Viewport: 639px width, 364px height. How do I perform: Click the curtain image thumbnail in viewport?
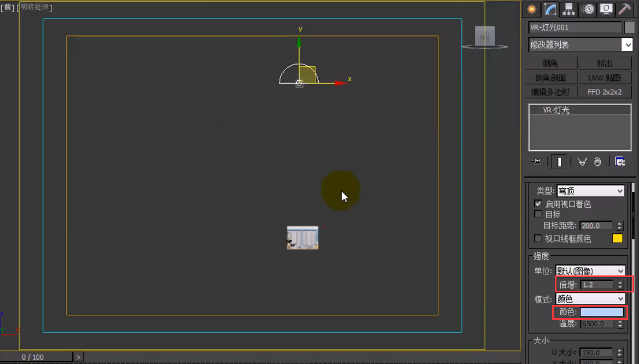click(x=303, y=238)
